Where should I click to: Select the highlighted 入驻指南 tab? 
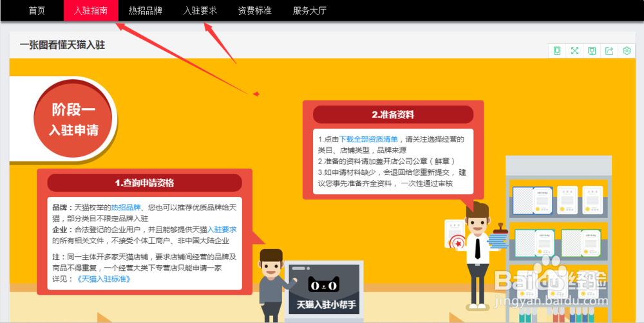[x=91, y=11]
